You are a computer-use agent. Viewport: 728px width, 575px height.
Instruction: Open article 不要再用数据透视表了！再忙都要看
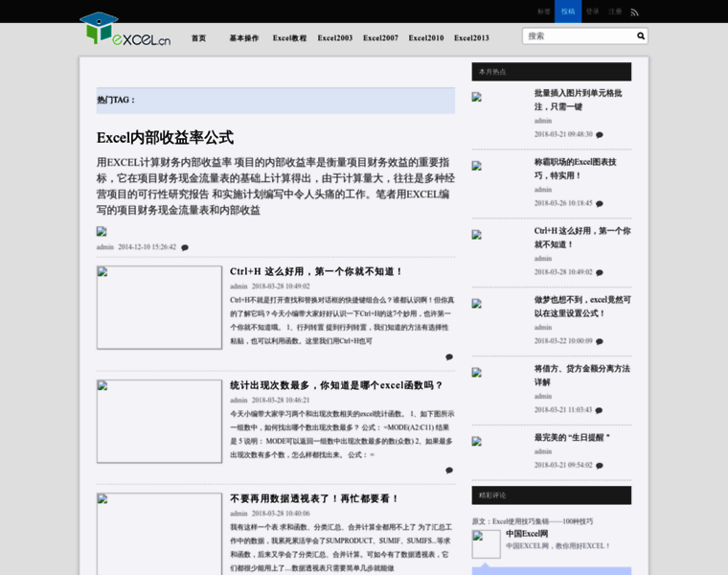tap(315, 498)
